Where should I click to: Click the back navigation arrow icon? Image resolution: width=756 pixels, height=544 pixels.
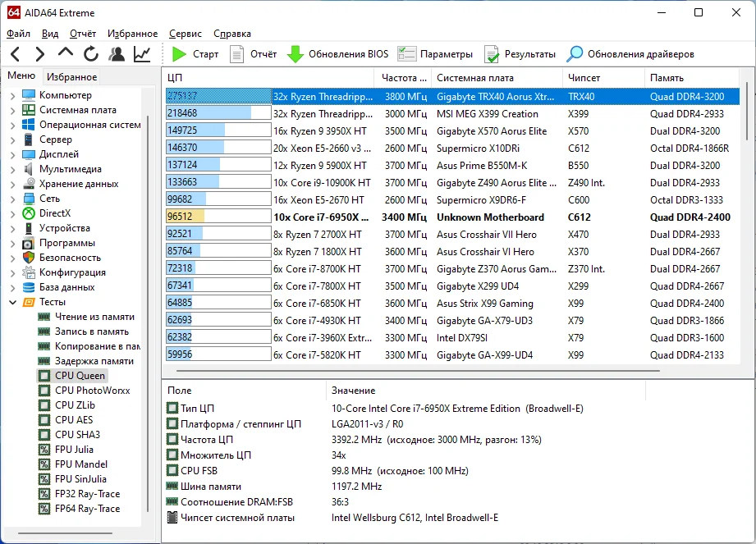pyautogui.click(x=16, y=54)
